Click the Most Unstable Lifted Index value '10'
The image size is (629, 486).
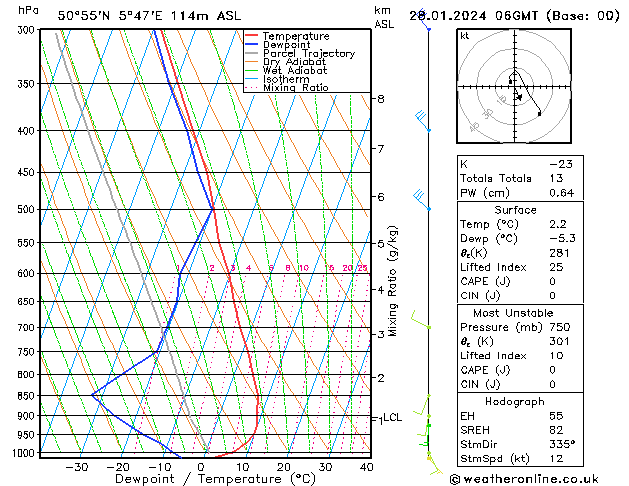point(556,356)
